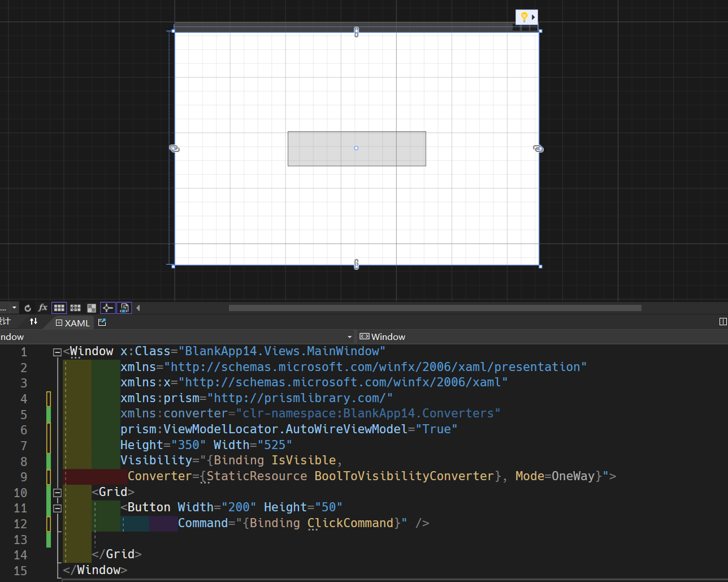
Task: Click the checkered snaplines icon
Action: tap(92, 308)
